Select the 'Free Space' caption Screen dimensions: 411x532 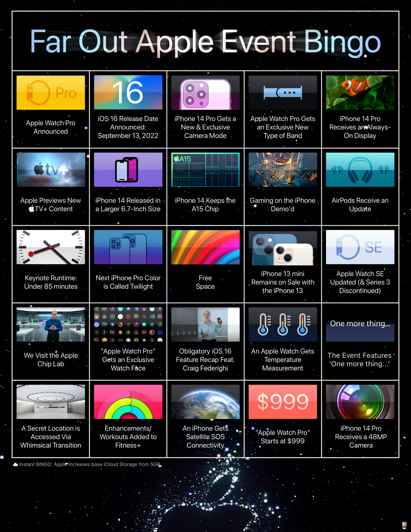click(x=205, y=282)
